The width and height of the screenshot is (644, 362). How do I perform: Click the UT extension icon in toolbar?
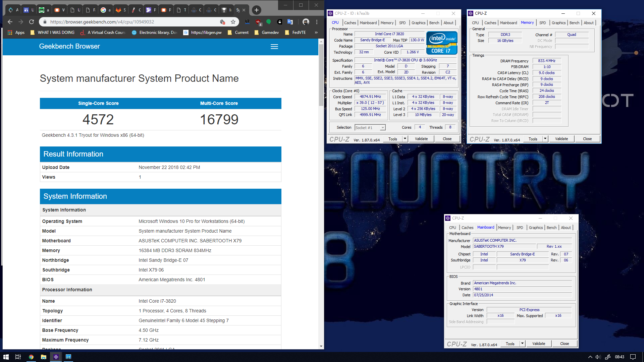pyautogui.click(x=247, y=22)
